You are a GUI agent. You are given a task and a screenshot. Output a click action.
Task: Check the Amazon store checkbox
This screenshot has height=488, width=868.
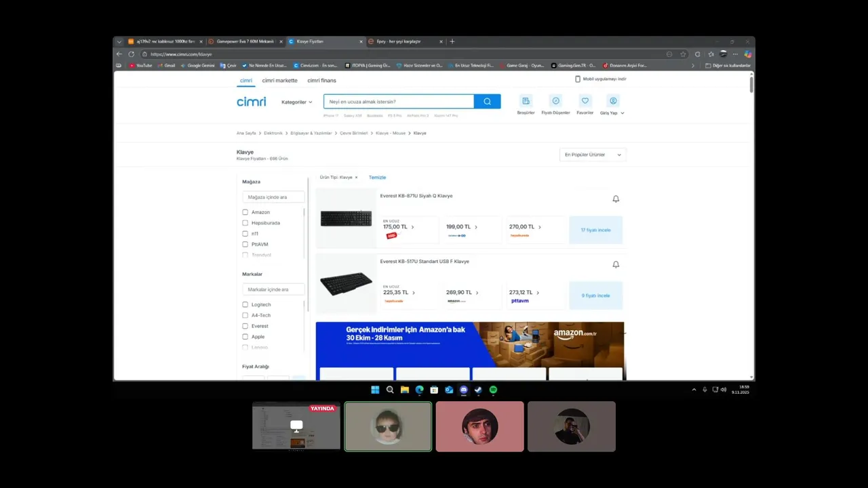pos(245,212)
